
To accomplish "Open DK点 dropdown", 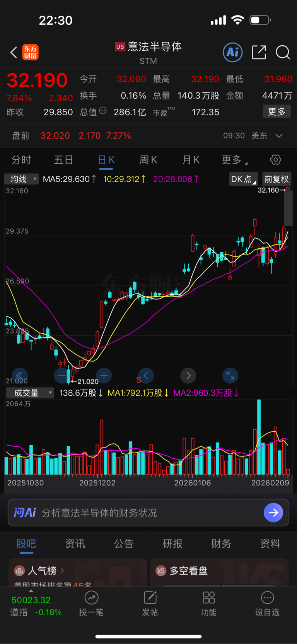I will (x=243, y=179).
